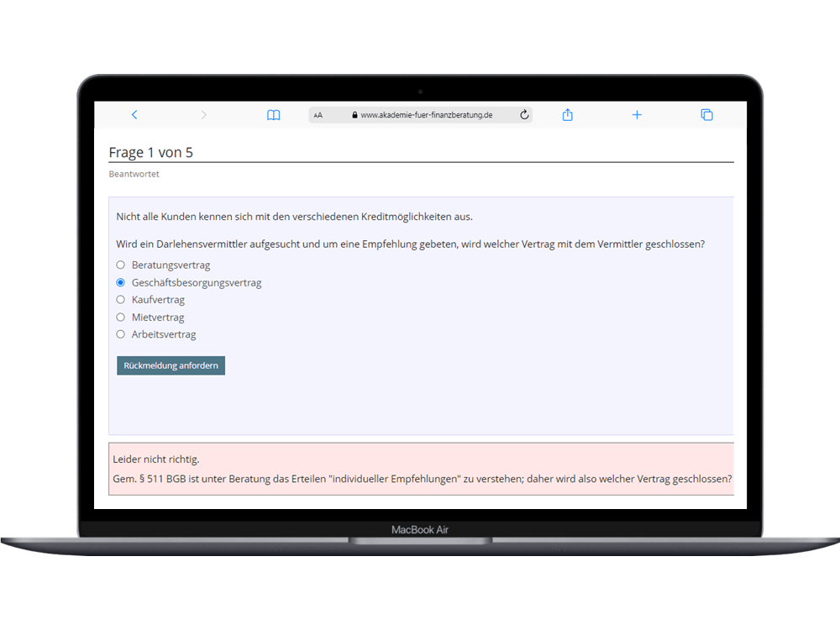Click the 'Beantwortet' status text
The height and width of the screenshot is (630, 840).
click(134, 175)
